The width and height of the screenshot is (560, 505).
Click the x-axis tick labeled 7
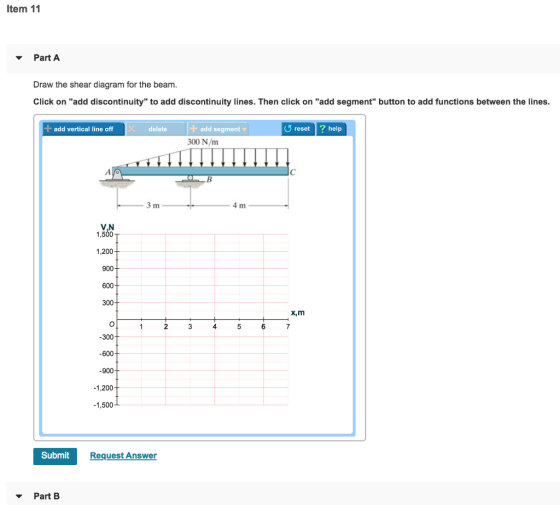pyautogui.click(x=288, y=326)
